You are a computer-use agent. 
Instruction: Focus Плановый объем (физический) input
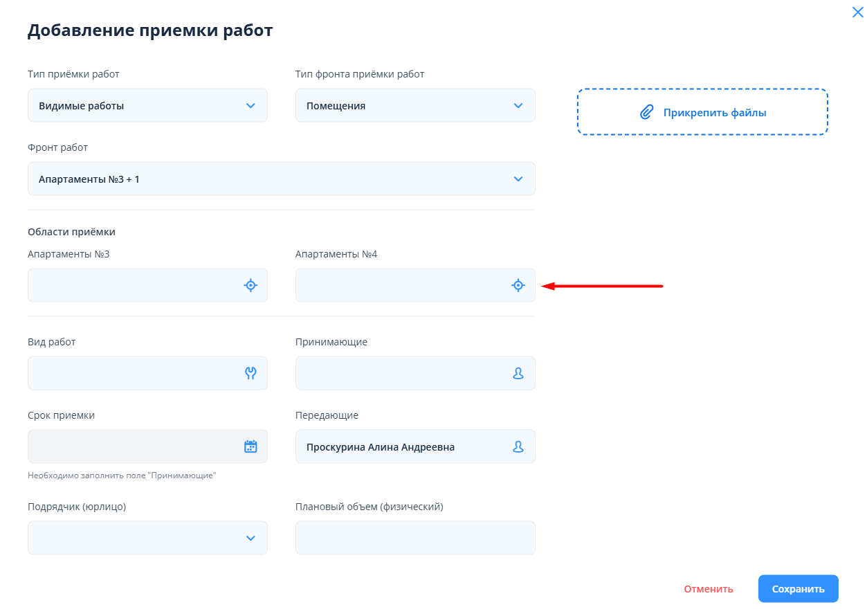coord(415,538)
